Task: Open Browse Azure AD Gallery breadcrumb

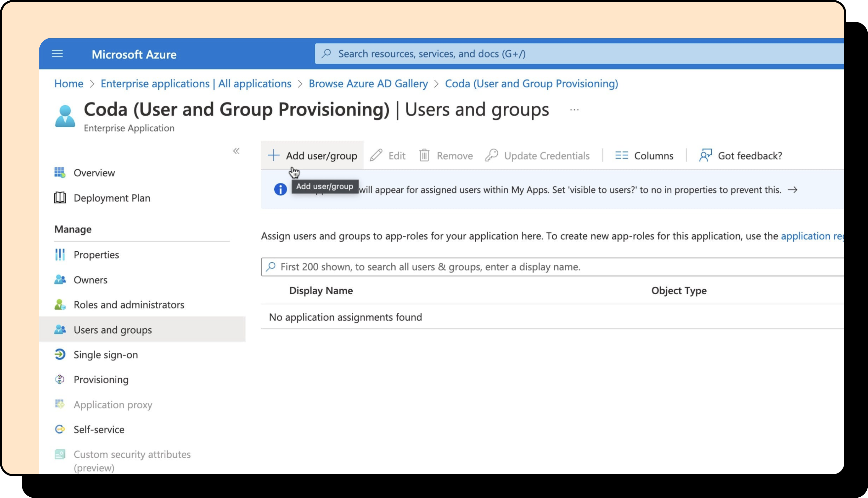Action: point(368,83)
